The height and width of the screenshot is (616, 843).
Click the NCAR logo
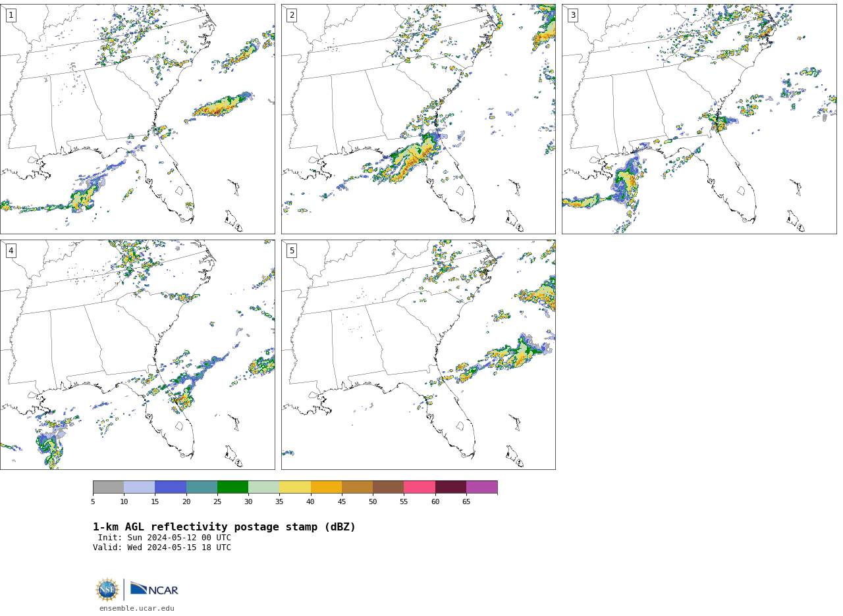(x=154, y=589)
